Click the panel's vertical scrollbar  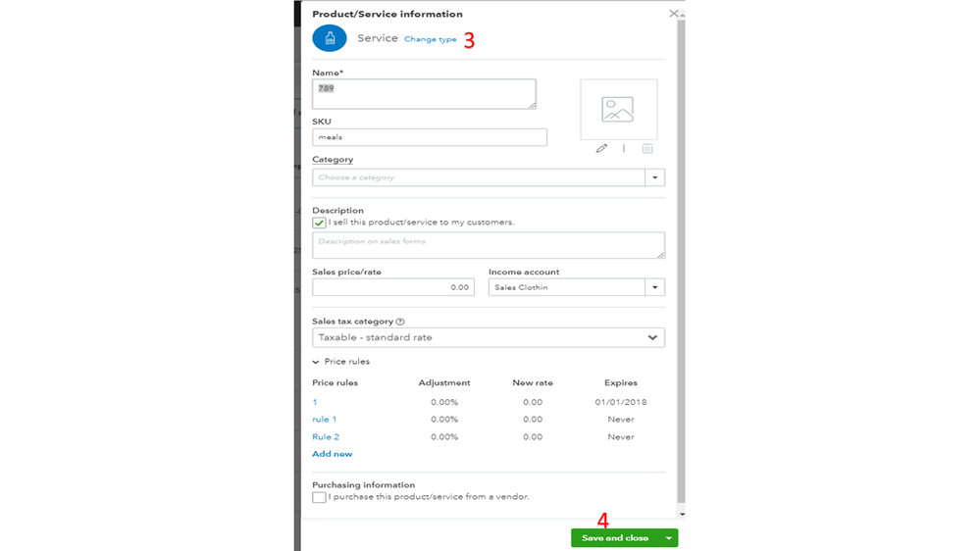pyautogui.click(x=681, y=259)
